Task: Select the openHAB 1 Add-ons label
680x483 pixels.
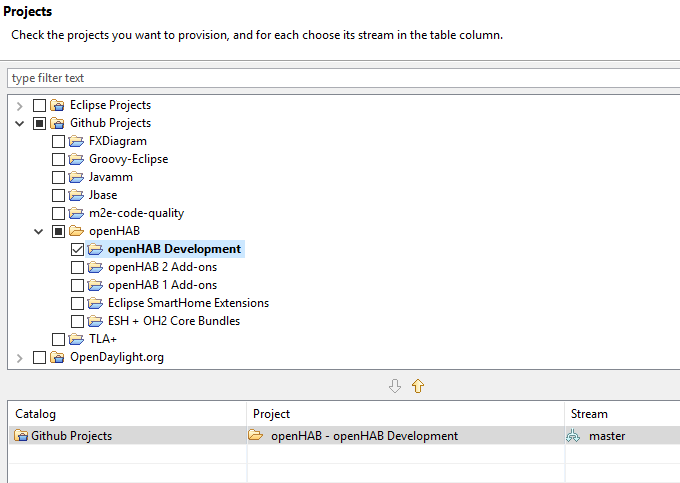Action: [x=162, y=285]
